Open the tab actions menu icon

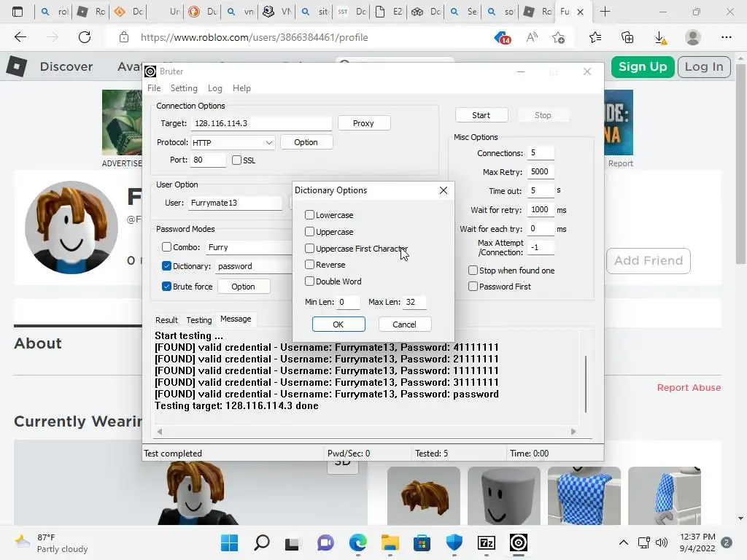(18, 12)
